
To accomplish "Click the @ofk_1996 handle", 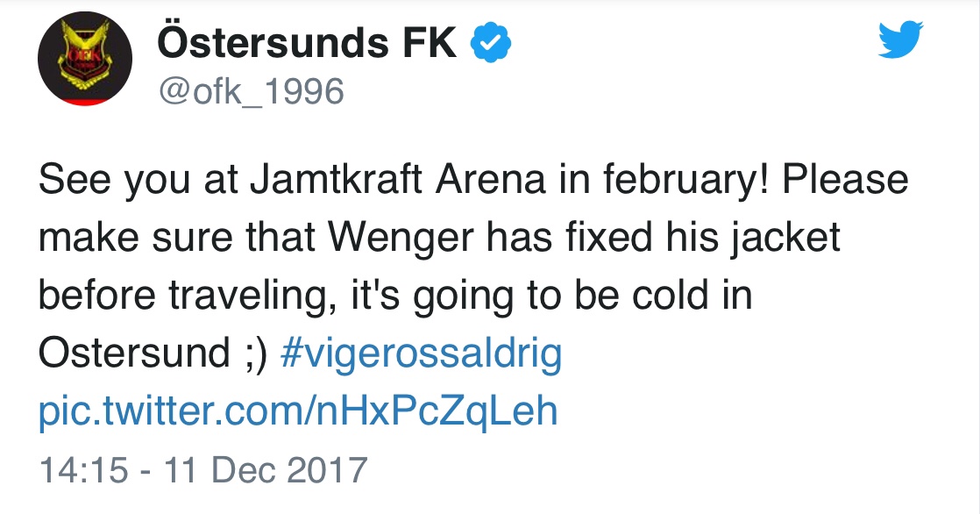I will tap(252, 91).
